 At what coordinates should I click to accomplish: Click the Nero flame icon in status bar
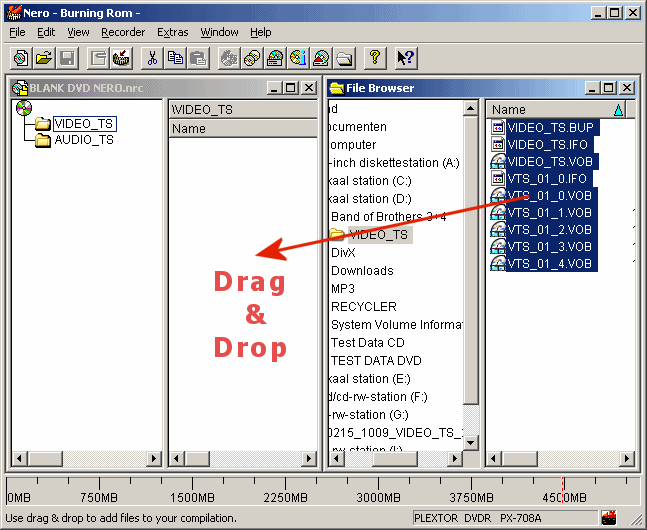609,517
